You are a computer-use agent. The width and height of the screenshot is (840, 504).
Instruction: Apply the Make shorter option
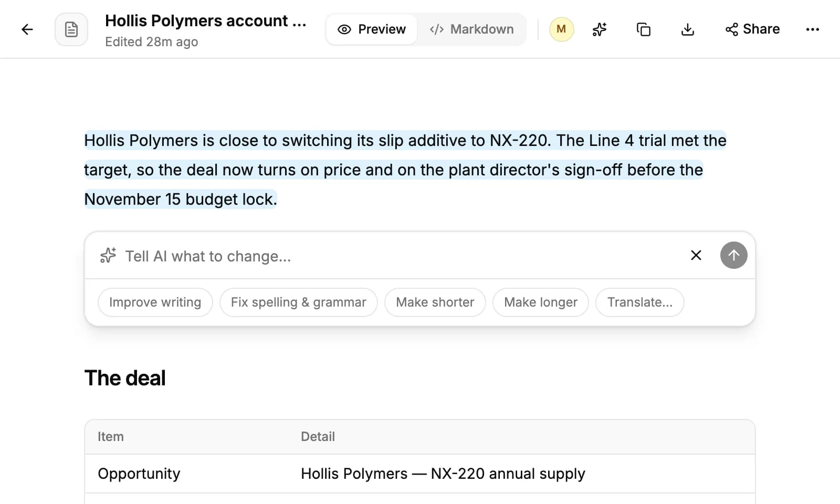coord(435,302)
